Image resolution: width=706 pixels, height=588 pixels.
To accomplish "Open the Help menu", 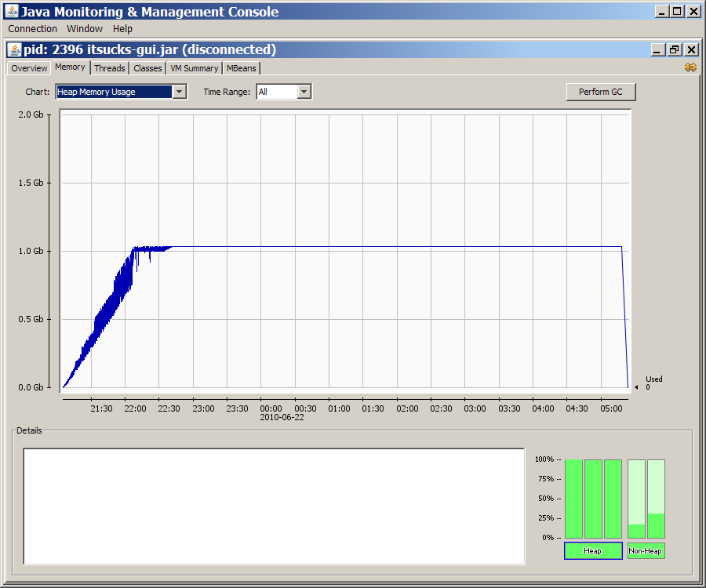I will click(122, 29).
